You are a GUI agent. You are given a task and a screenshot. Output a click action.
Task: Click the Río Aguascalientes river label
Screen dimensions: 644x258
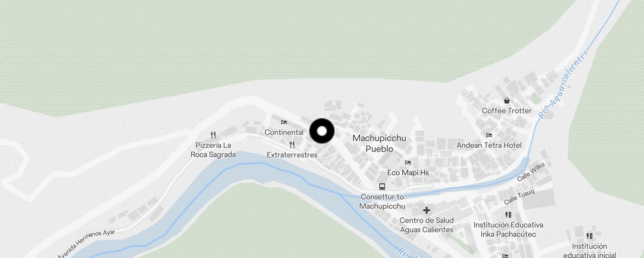pos(563,84)
